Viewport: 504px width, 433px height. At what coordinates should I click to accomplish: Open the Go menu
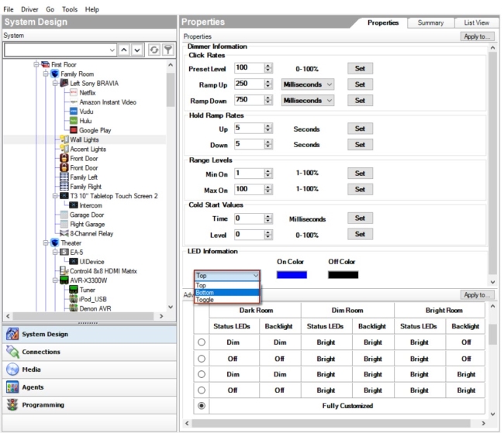pos(50,9)
